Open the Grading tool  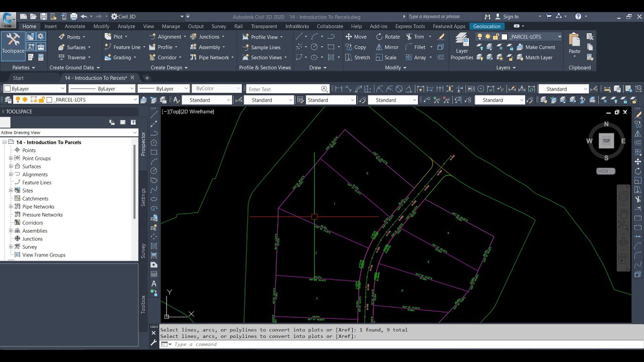click(120, 57)
